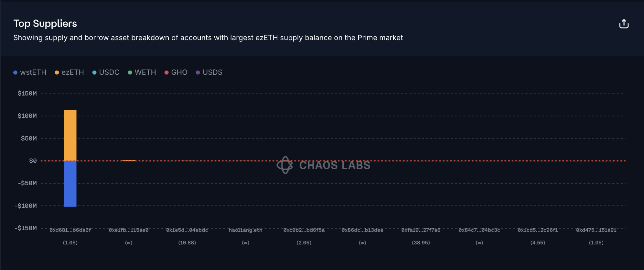Image resolution: width=644 pixels, height=270 pixels.
Task: Click the orange ezETH supply bar
Action: point(70,135)
